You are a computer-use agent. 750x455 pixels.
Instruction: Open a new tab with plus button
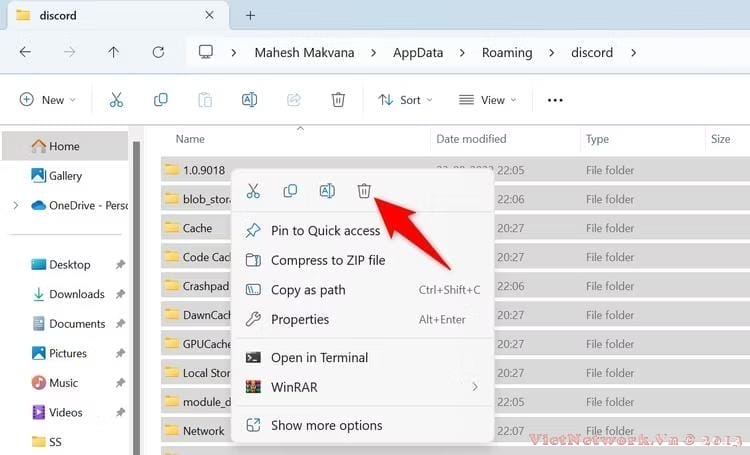(250, 15)
